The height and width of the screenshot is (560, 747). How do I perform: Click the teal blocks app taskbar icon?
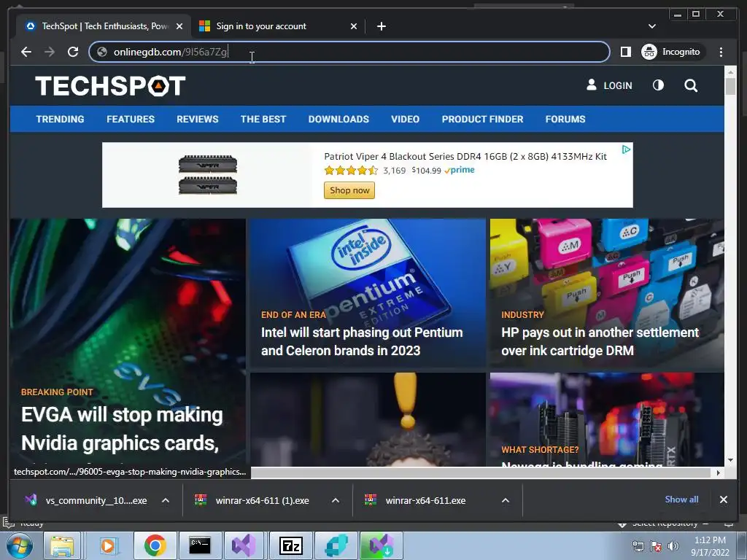point(336,545)
